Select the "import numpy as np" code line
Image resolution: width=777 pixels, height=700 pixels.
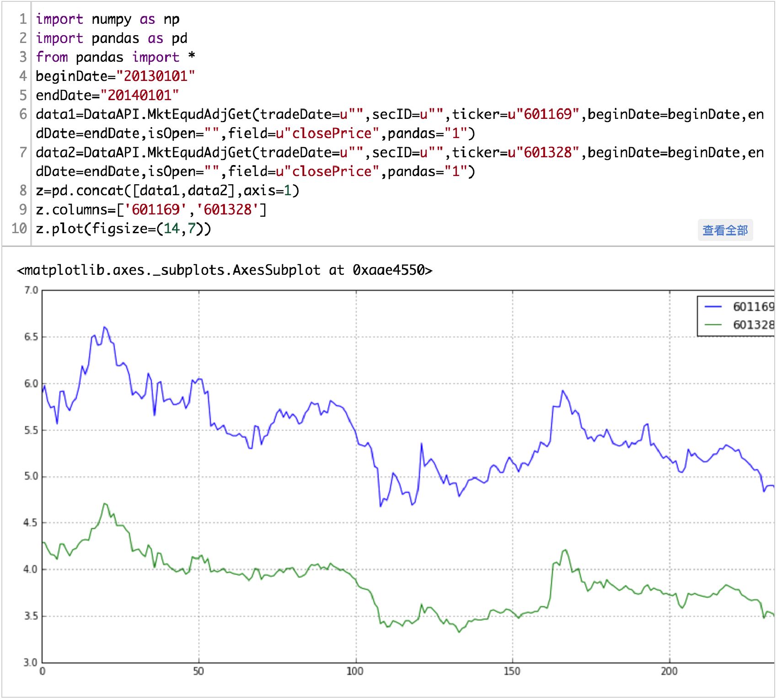click(107, 19)
